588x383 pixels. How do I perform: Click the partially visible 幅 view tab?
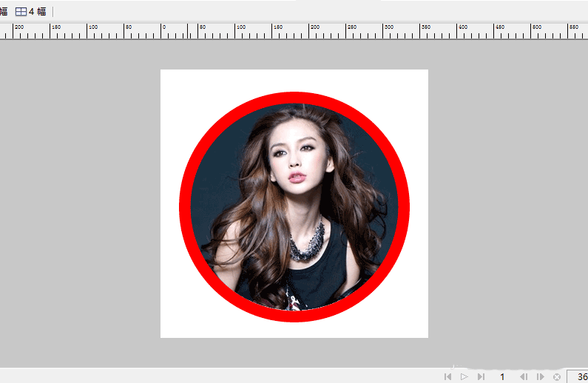[x=3, y=11]
